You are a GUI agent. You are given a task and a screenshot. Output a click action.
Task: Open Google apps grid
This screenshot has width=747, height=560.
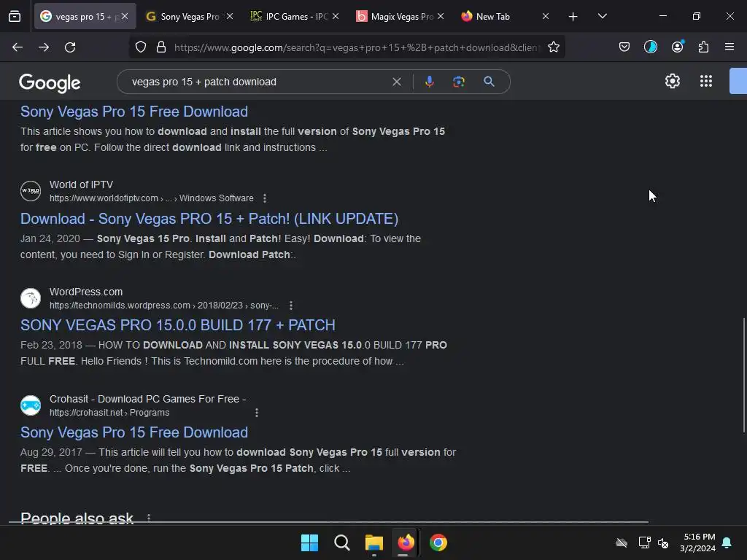(705, 81)
